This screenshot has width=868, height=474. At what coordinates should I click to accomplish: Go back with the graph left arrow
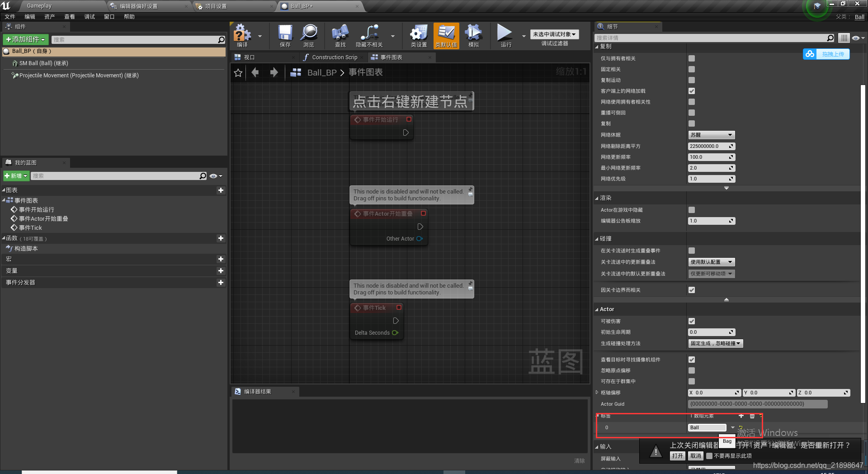[x=255, y=72]
